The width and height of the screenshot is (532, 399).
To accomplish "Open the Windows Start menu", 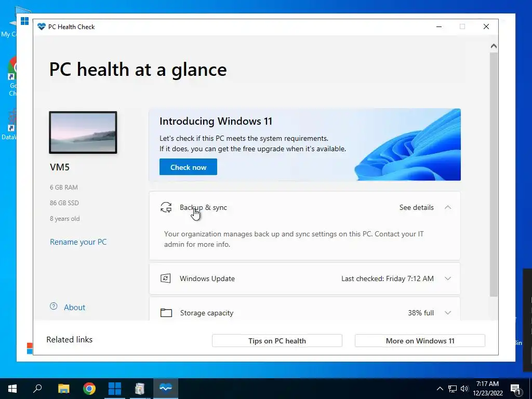I will pos(12,389).
